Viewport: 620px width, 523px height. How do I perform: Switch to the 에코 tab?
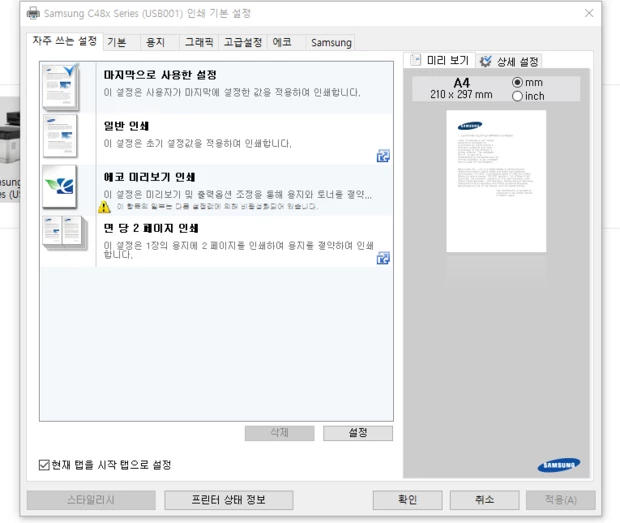tap(286, 42)
